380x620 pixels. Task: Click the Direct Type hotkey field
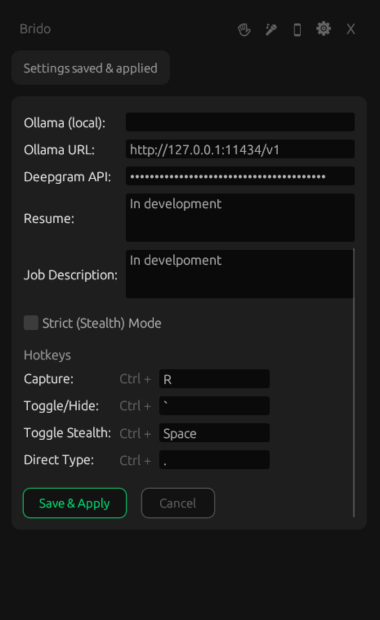214,459
